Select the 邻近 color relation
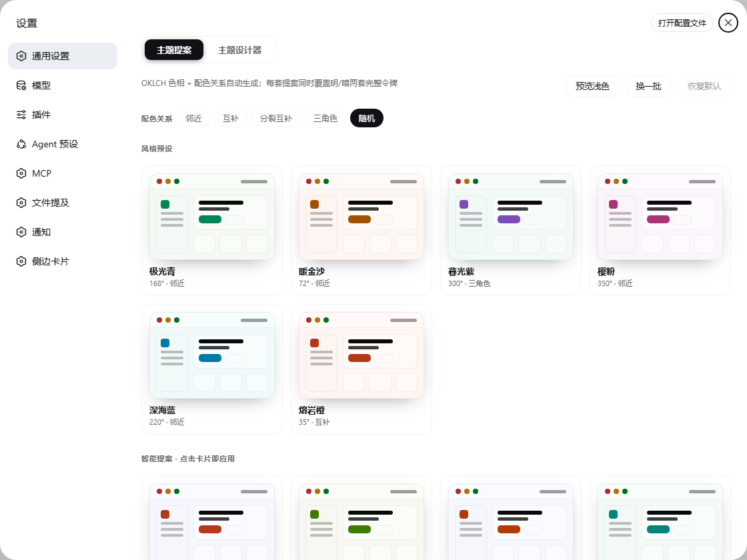747x560 pixels. (x=193, y=118)
